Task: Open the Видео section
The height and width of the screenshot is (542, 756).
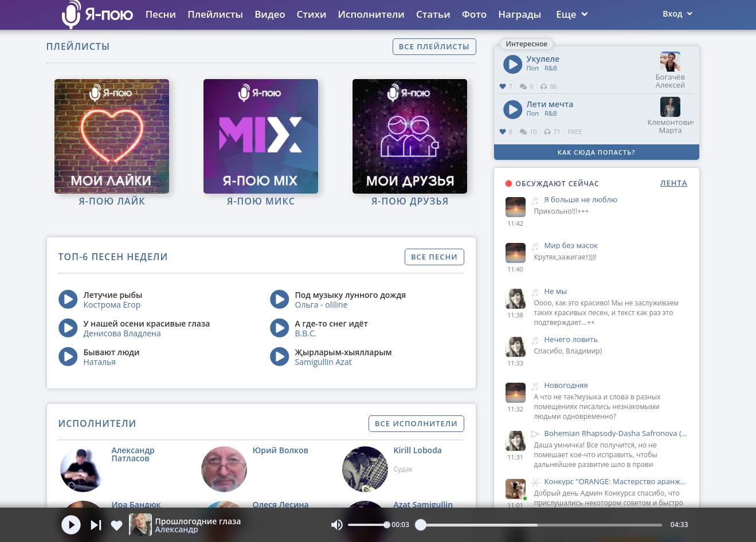Action: (x=270, y=14)
